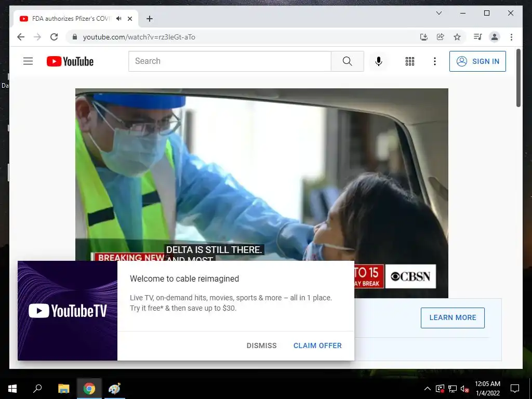532x399 pixels.
Task: Click the muted volume tray icon
Action: coord(464,389)
